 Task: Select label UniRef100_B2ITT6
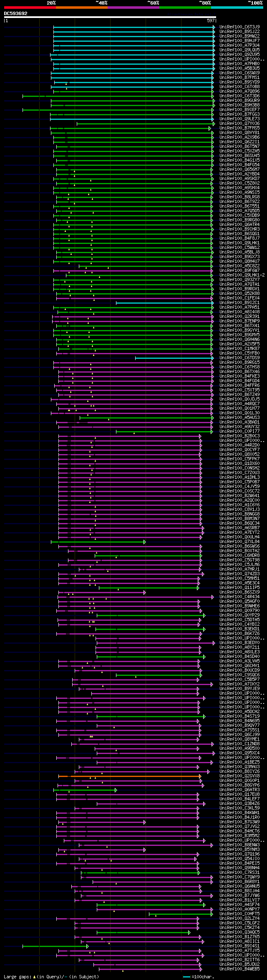pos(239,960)
